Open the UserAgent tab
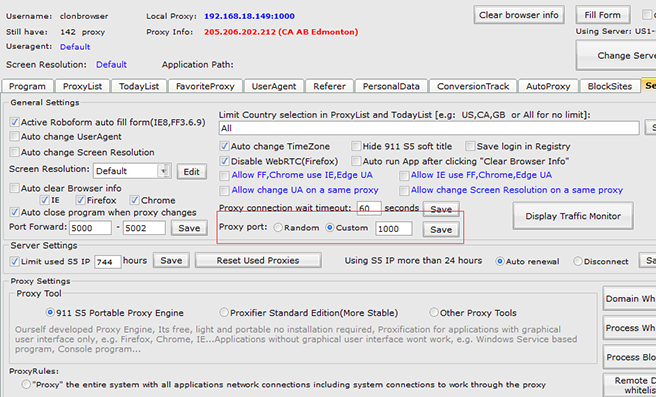656x397 pixels. 274,86
